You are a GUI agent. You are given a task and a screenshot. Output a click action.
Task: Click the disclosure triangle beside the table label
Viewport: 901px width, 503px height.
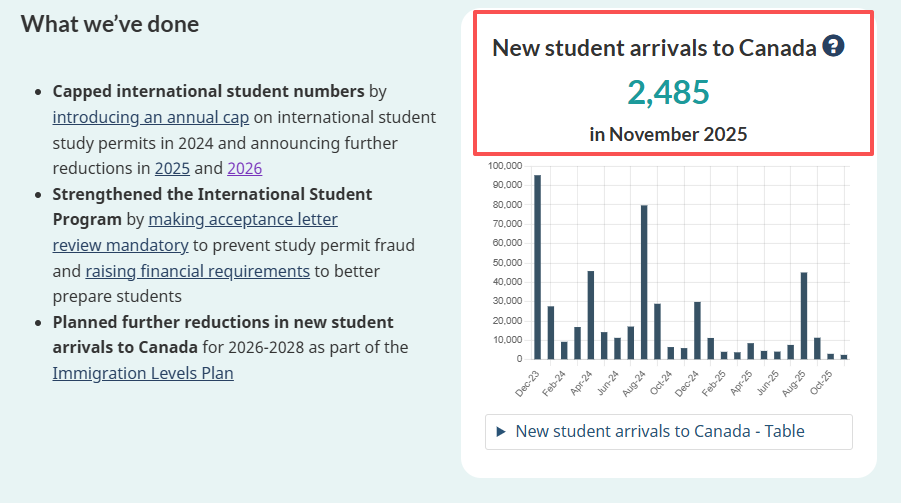[x=501, y=432]
